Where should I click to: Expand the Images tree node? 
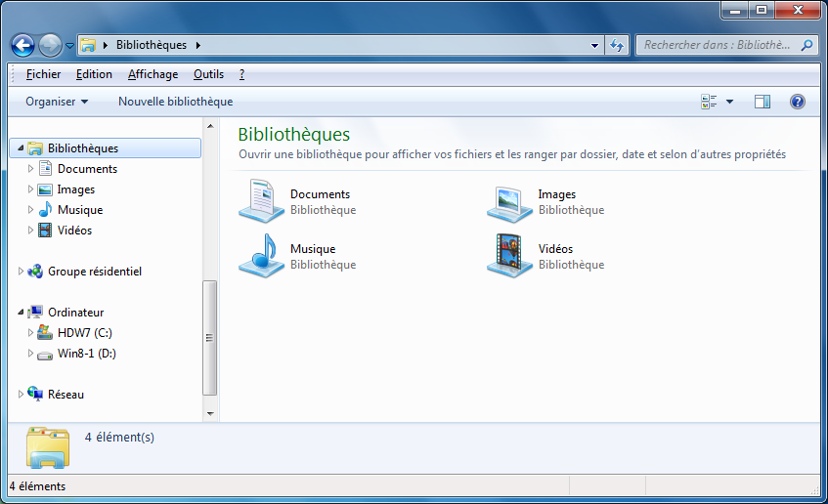point(30,189)
